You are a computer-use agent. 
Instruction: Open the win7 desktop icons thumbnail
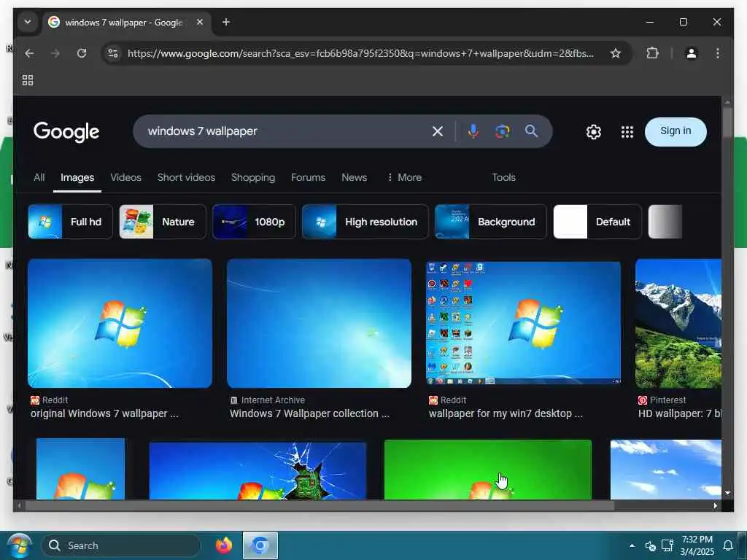coord(523,323)
